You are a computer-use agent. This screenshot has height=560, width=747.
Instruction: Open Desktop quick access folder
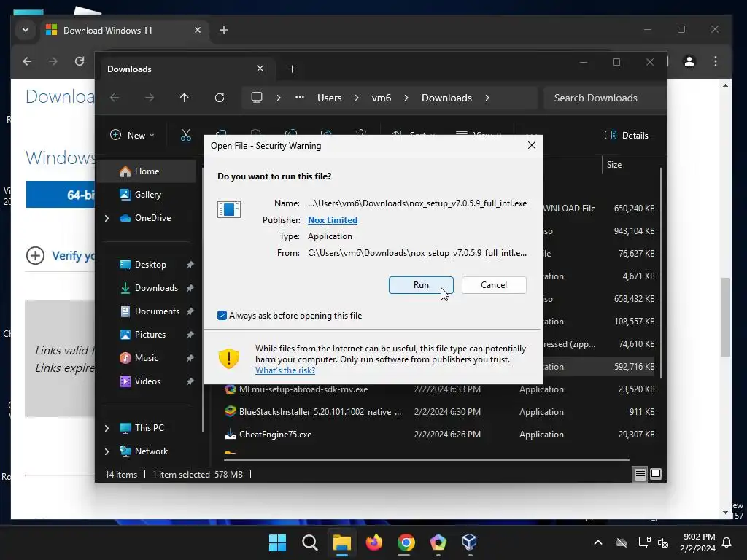[x=150, y=264]
